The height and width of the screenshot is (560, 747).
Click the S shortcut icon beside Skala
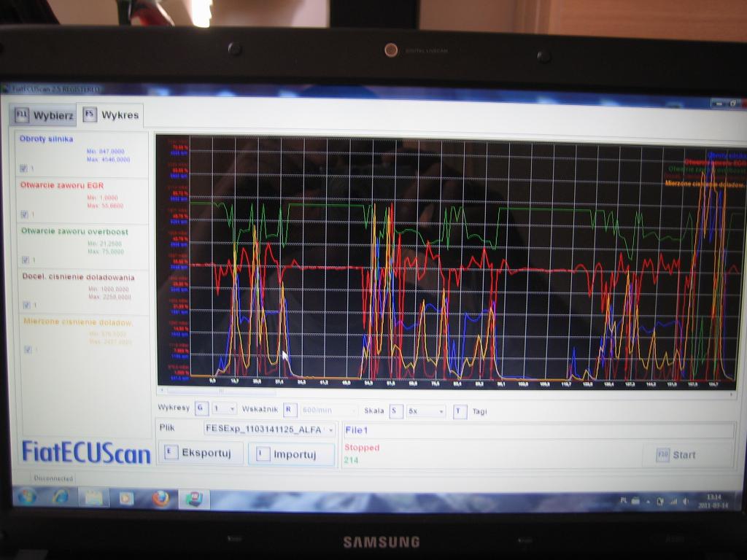395,411
